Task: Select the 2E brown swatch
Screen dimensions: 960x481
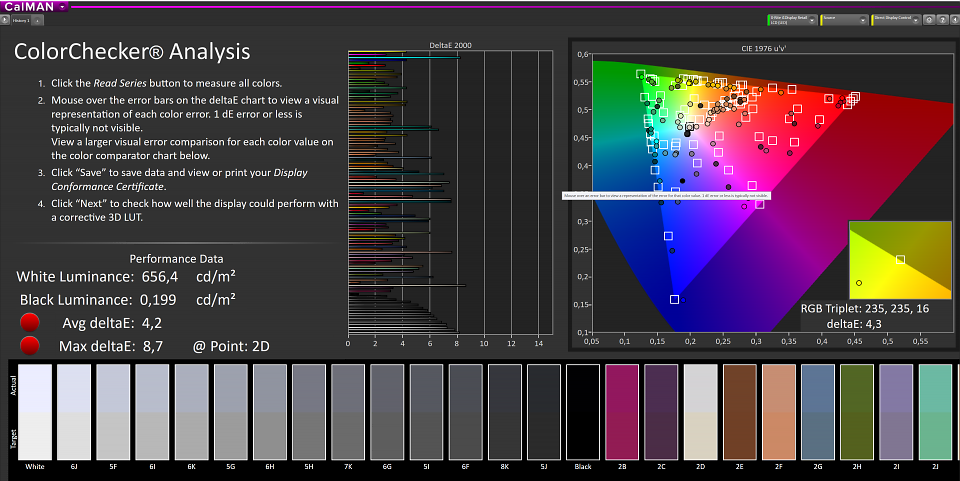Action: pyautogui.click(x=740, y=412)
